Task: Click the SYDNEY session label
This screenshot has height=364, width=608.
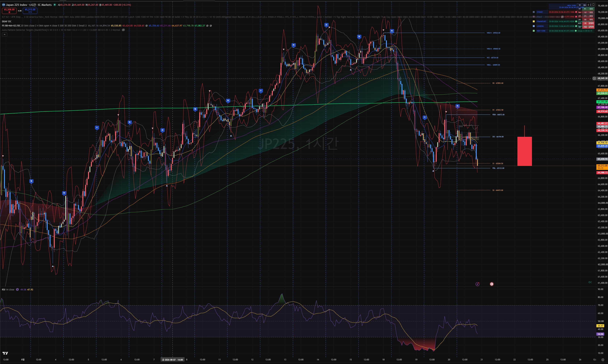Action: click(x=540, y=12)
